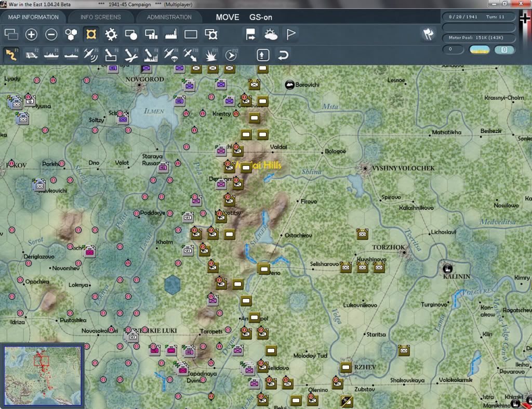Click the date and turn display
The width and height of the screenshot is (532, 409).
[478, 17]
